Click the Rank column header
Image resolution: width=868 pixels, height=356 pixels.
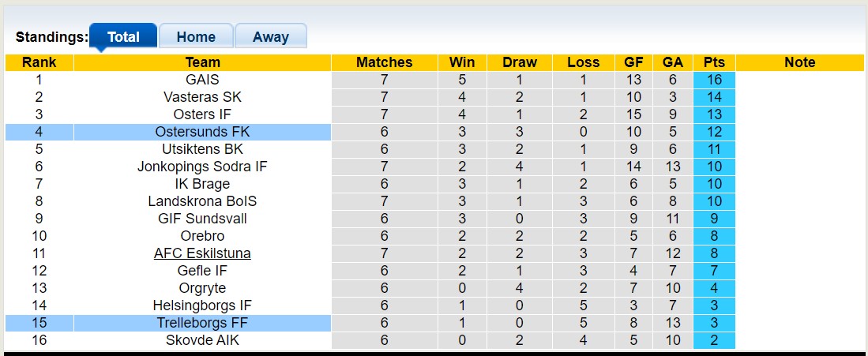click(39, 62)
